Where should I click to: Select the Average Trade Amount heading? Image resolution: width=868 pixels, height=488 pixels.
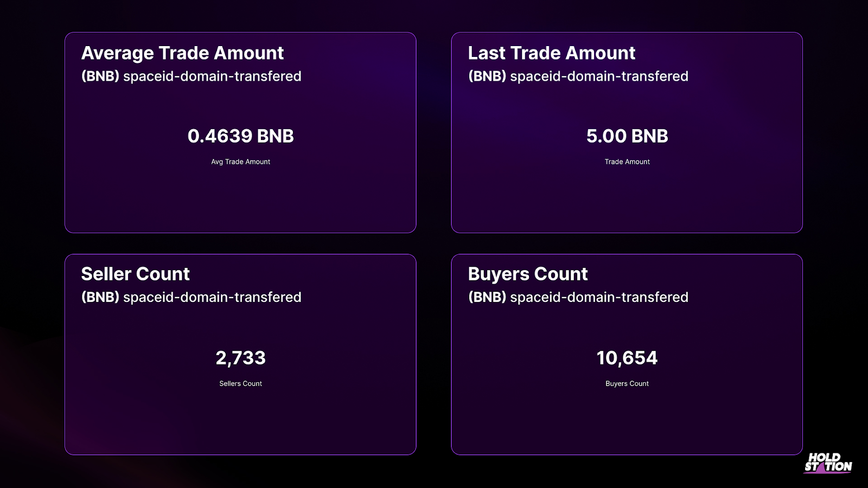[182, 53]
